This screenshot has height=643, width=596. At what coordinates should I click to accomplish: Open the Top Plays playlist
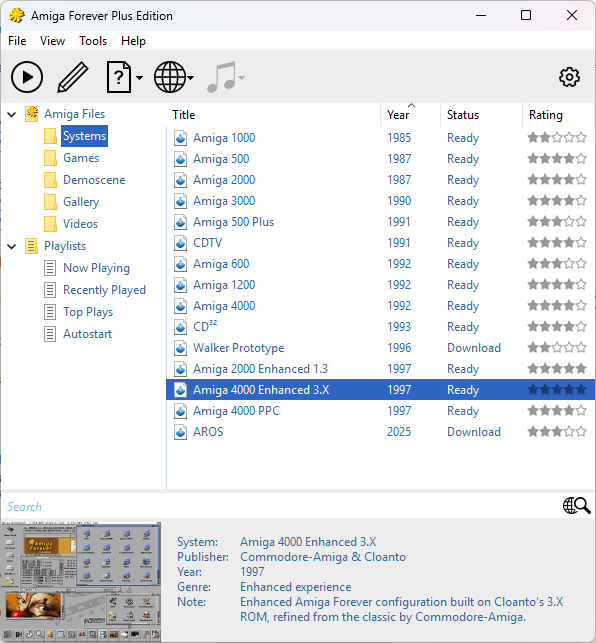(x=88, y=312)
